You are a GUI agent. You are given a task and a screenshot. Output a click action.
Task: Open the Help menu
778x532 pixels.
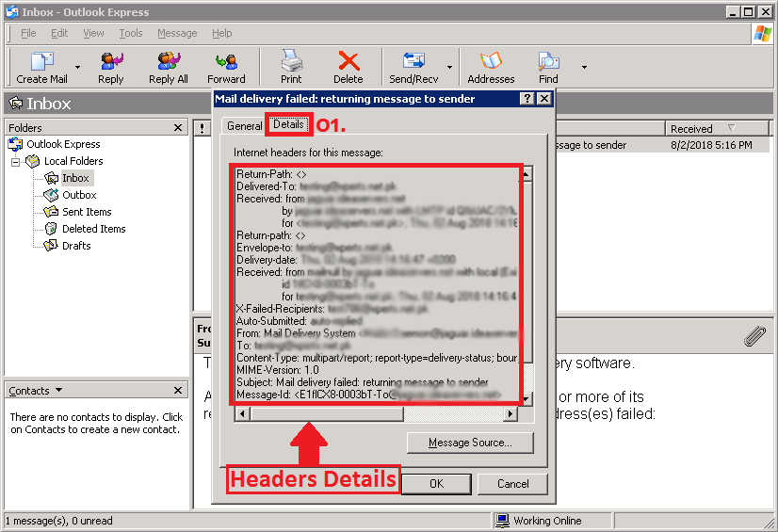click(221, 33)
